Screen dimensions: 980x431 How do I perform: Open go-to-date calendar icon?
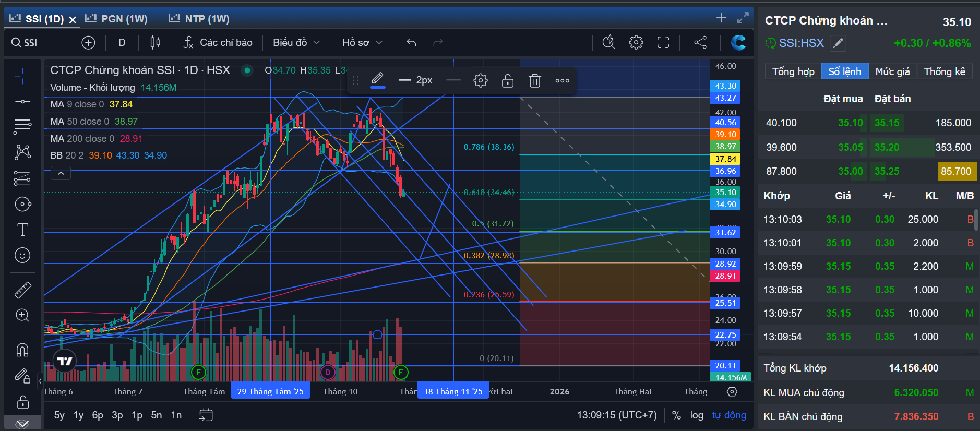(206, 415)
